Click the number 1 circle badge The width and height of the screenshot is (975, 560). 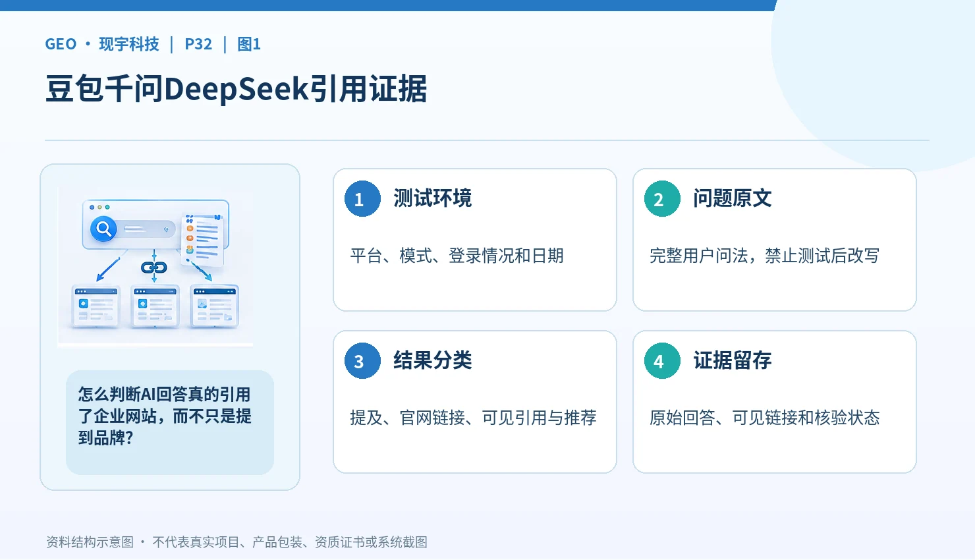point(362,199)
